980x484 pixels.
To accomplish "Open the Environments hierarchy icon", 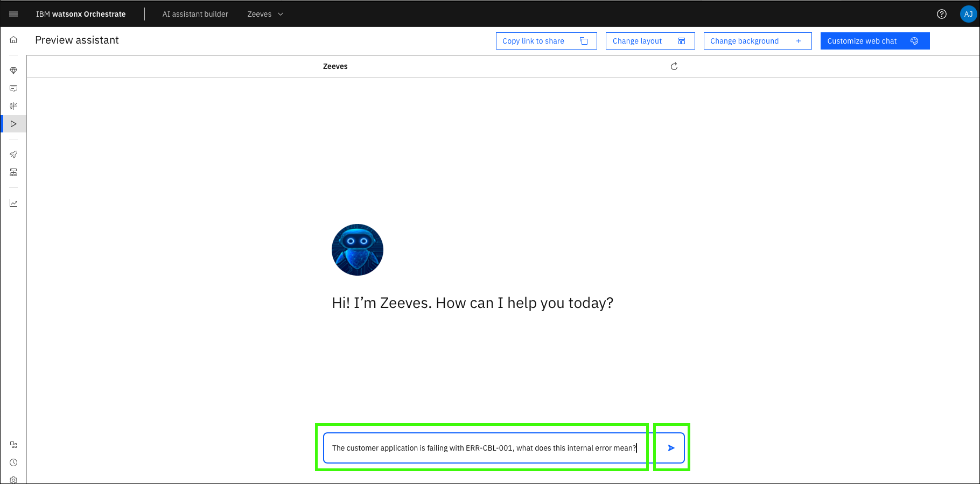I will (13, 172).
